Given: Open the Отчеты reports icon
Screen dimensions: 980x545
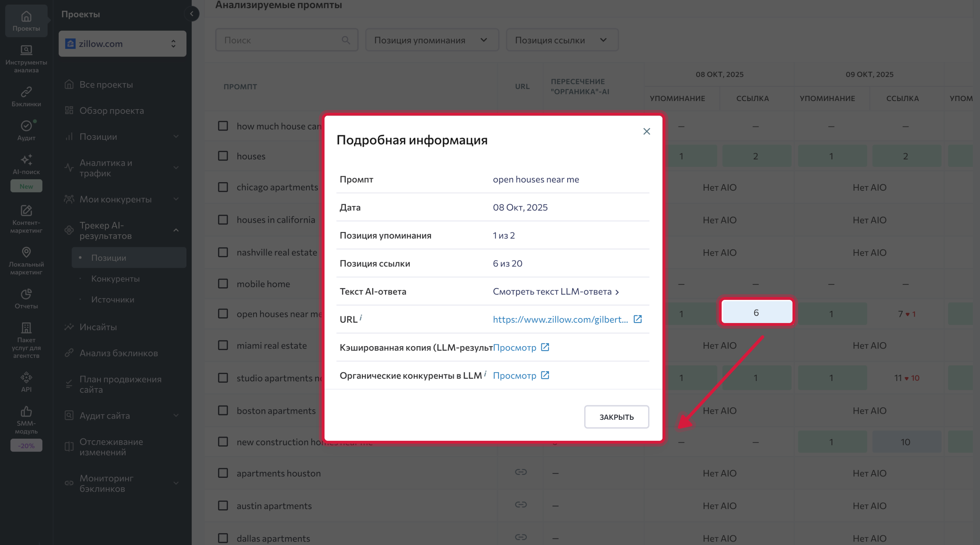Looking at the screenshot, I should [26, 294].
